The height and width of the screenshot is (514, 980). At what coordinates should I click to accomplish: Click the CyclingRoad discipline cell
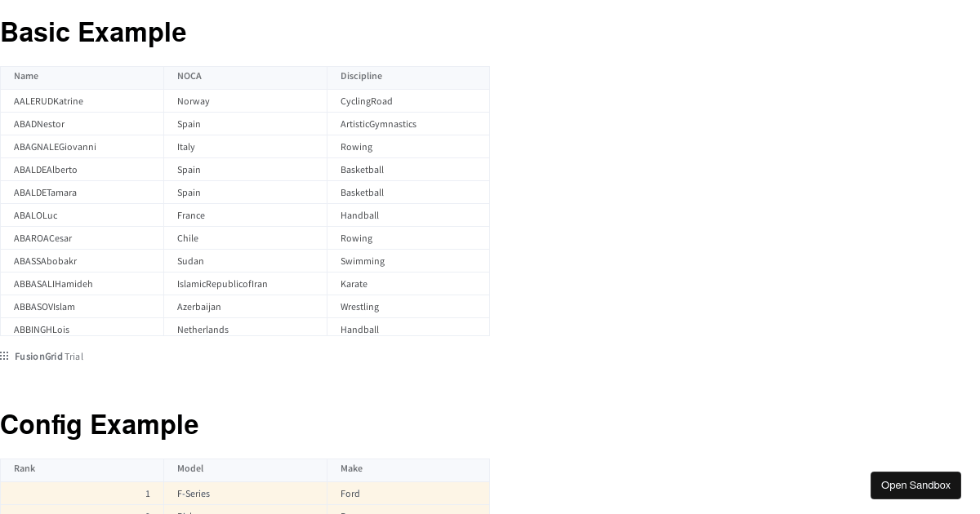click(x=367, y=101)
